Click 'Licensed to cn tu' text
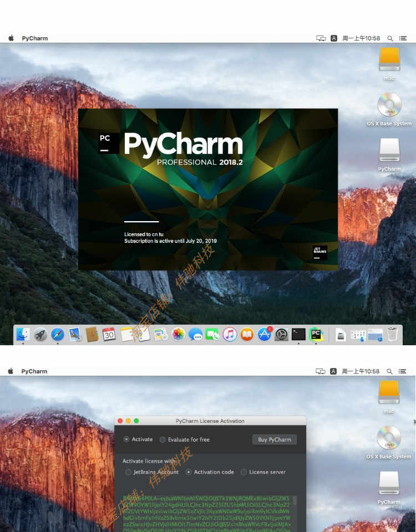 click(144, 234)
